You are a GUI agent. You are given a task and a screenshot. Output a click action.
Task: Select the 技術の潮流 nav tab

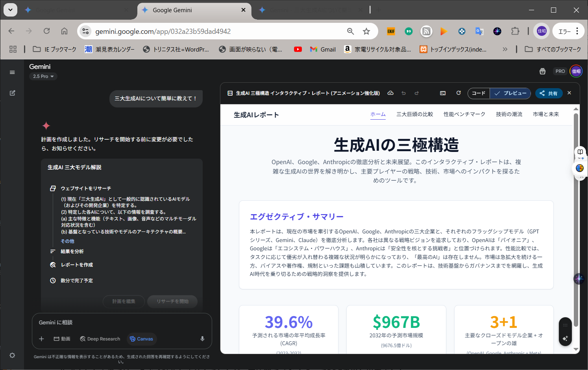509,114
